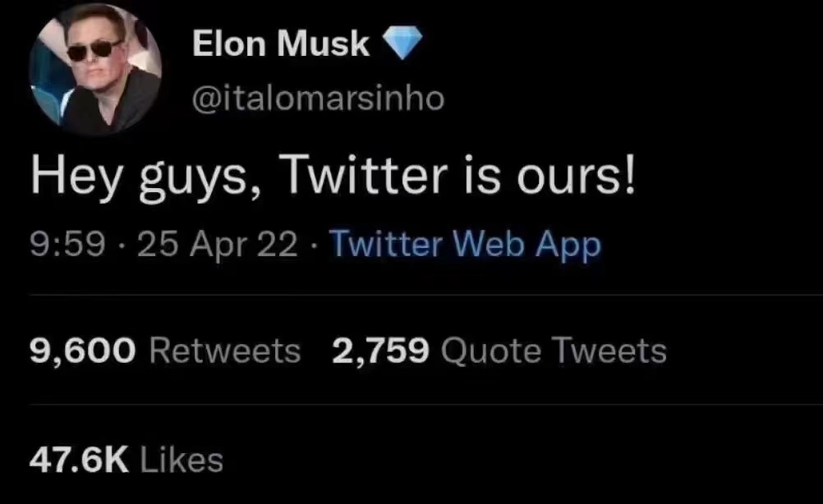Click the divider line above Retweets row
823x504 pixels.
[x=411, y=296]
